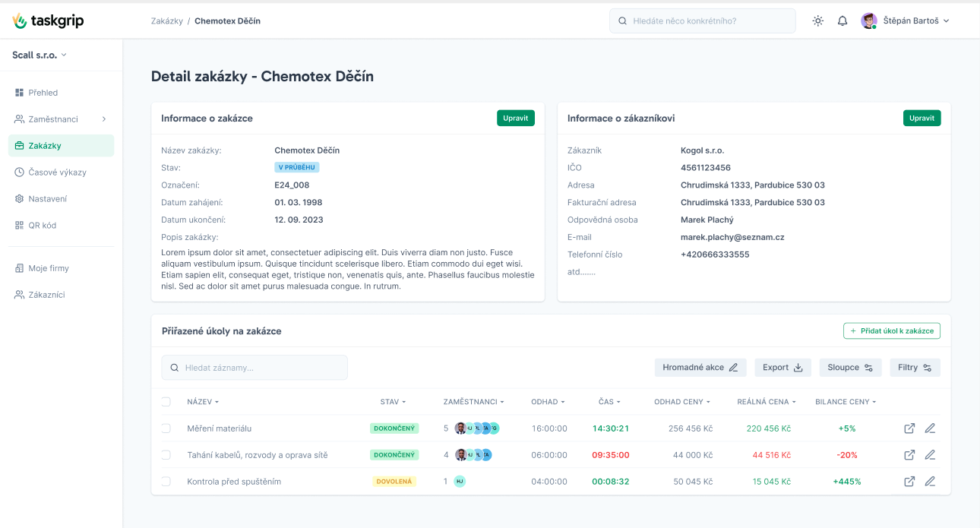
Task: Open external link icon for Kontrola před spuštěním
Action: tap(909, 482)
